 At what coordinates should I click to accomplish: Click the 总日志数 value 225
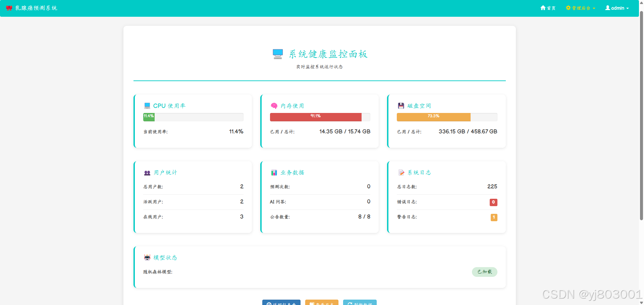point(492,187)
